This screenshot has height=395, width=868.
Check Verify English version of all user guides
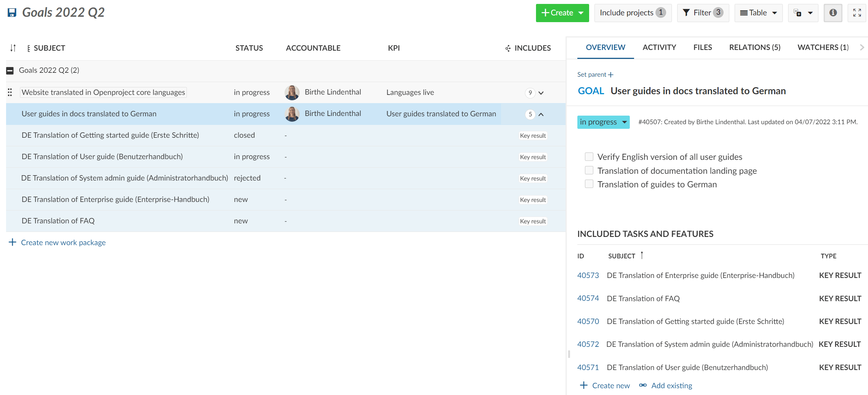tap(589, 157)
